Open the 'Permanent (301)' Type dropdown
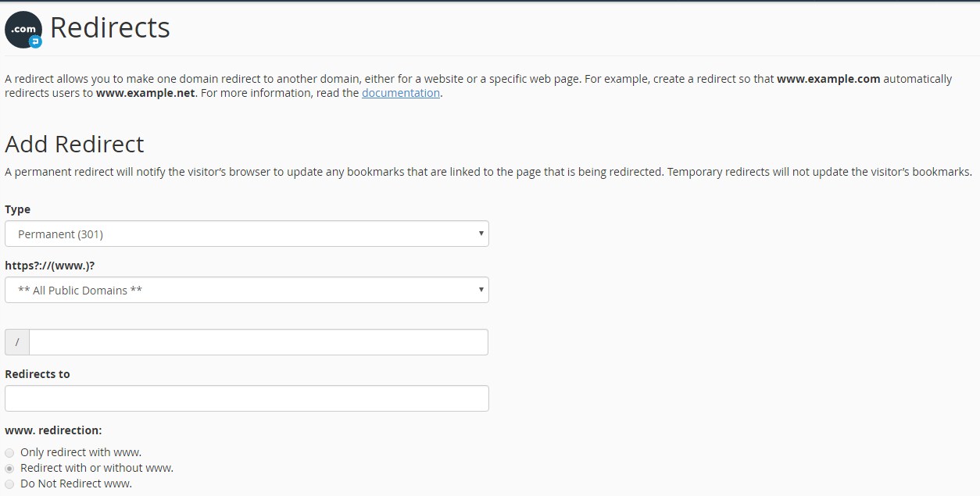 click(246, 233)
